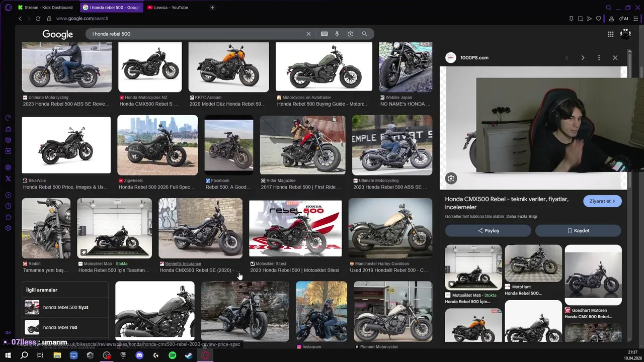Open Epic Games launcher from taskbar

[123, 355]
